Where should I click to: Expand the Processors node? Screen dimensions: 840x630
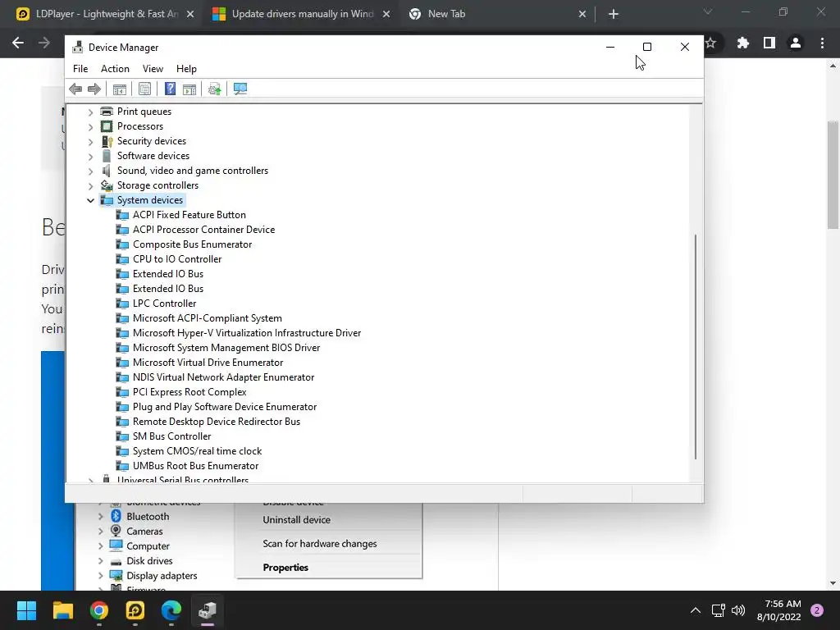tap(90, 127)
